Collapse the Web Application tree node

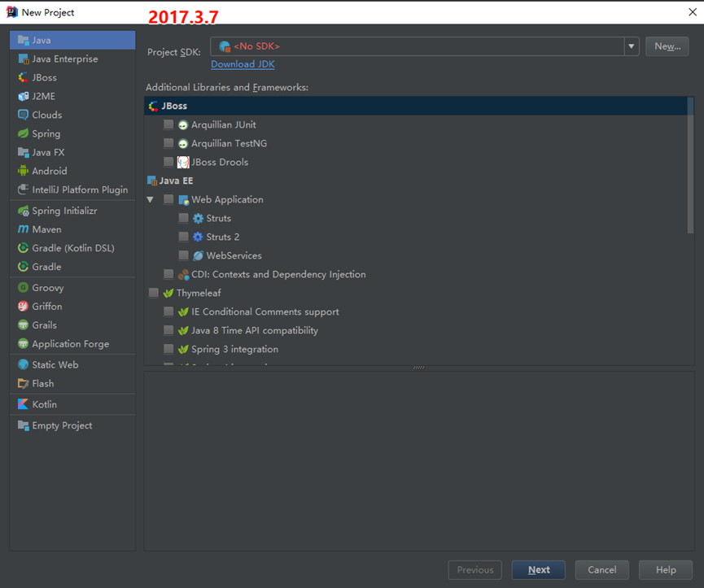(151, 199)
